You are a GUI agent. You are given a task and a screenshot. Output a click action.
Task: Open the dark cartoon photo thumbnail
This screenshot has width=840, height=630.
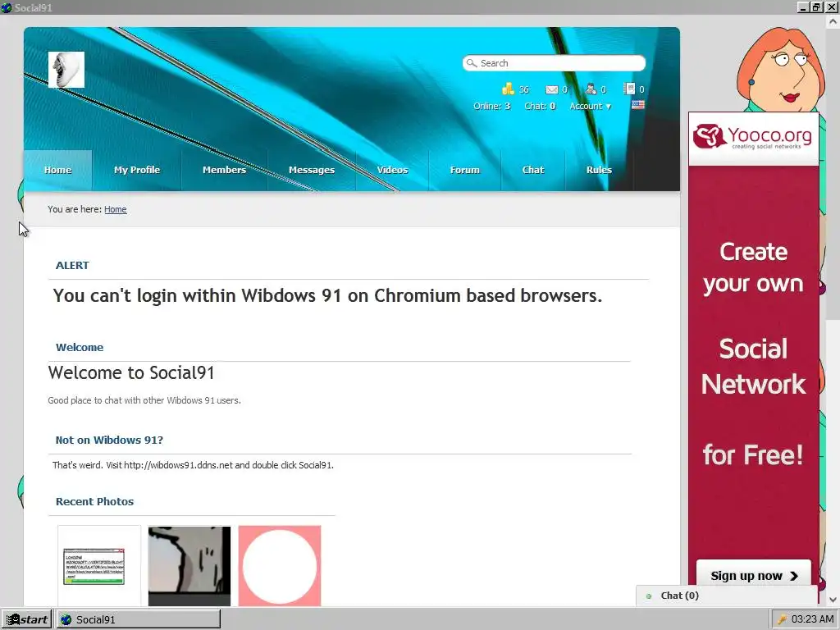189,566
